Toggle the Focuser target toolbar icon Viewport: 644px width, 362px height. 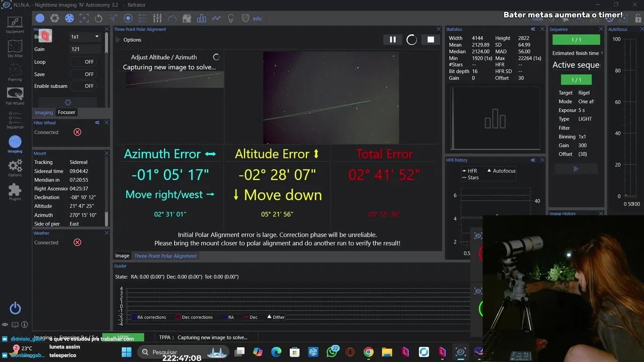click(x=84, y=19)
